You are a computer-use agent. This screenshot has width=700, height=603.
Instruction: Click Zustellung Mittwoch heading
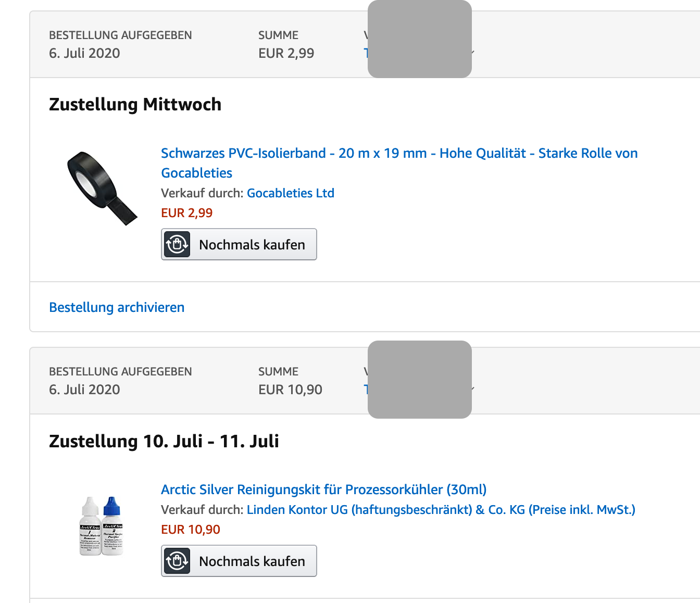click(135, 105)
